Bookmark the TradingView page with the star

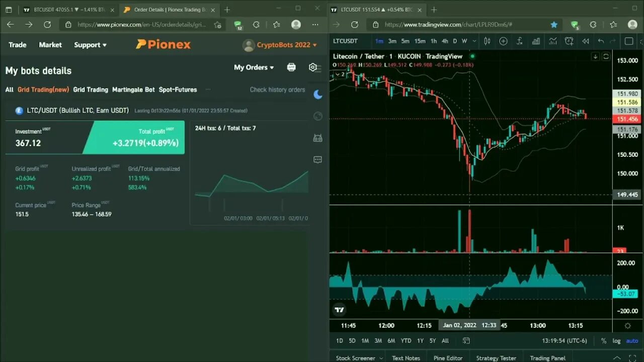pyautogui.click(x=554, y=24)
